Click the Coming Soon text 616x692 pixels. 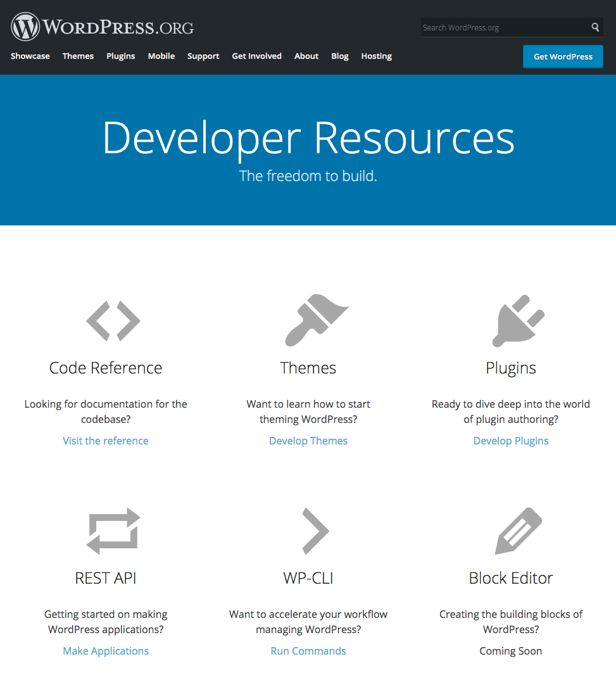[x=510, y=651]
